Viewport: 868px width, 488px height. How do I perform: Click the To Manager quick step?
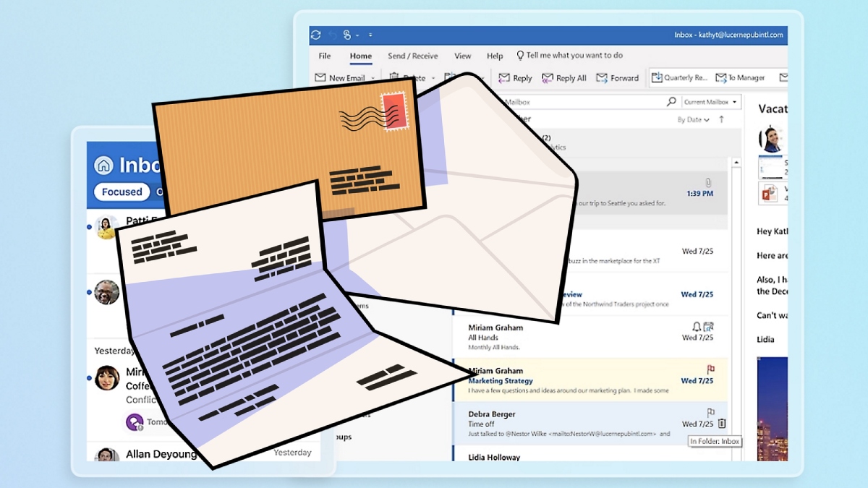(740, 78)
